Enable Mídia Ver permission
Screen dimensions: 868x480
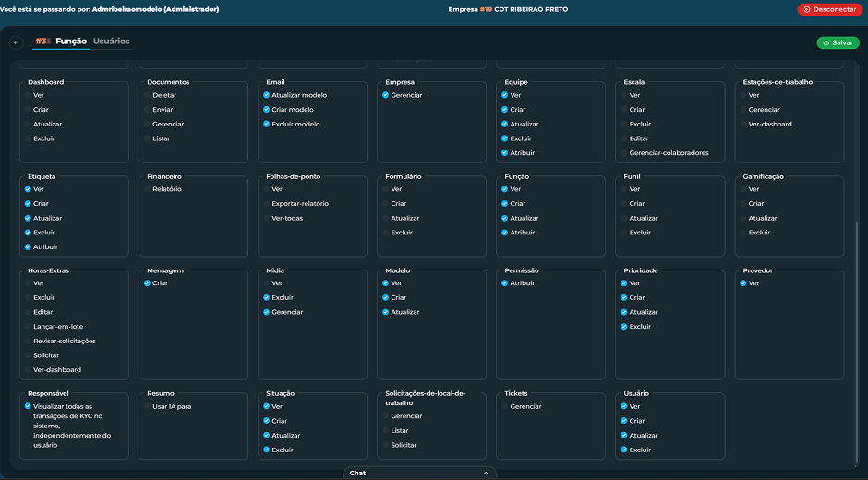[x=266, y=282]
